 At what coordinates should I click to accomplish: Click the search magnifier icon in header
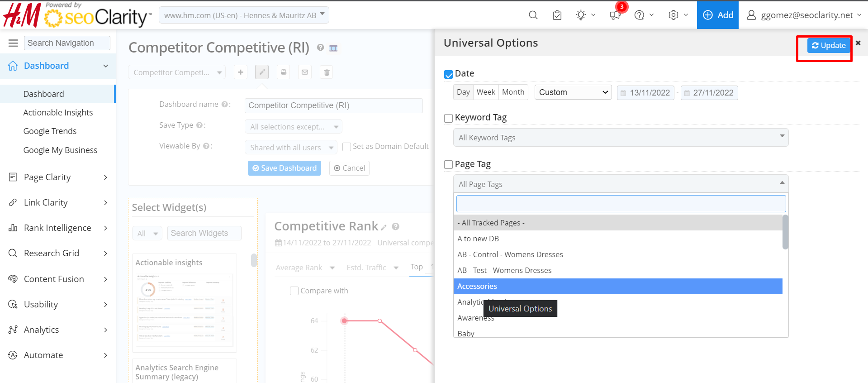pos(533,15)
